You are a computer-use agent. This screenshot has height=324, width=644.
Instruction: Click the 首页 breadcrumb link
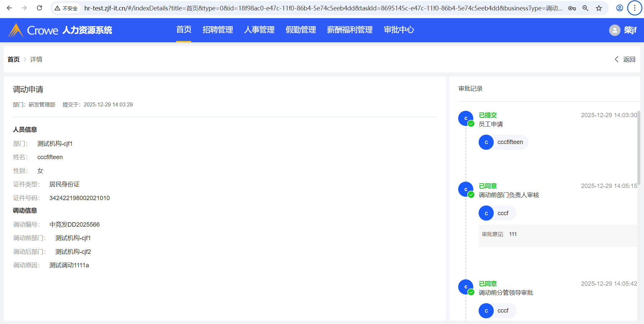click(13, 59)
